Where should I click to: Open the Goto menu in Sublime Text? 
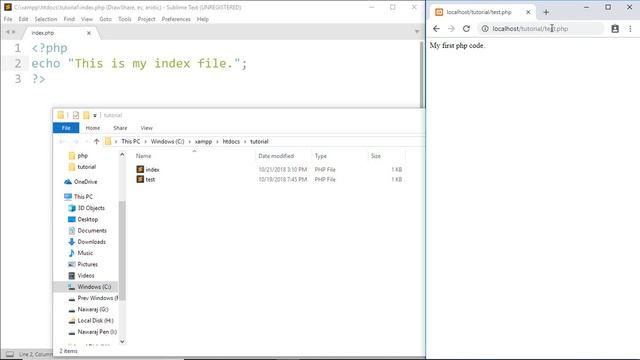click(x=105, y=19)
